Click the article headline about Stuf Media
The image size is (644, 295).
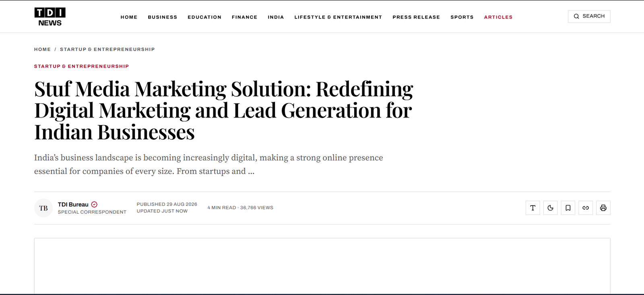pos(224,111)
